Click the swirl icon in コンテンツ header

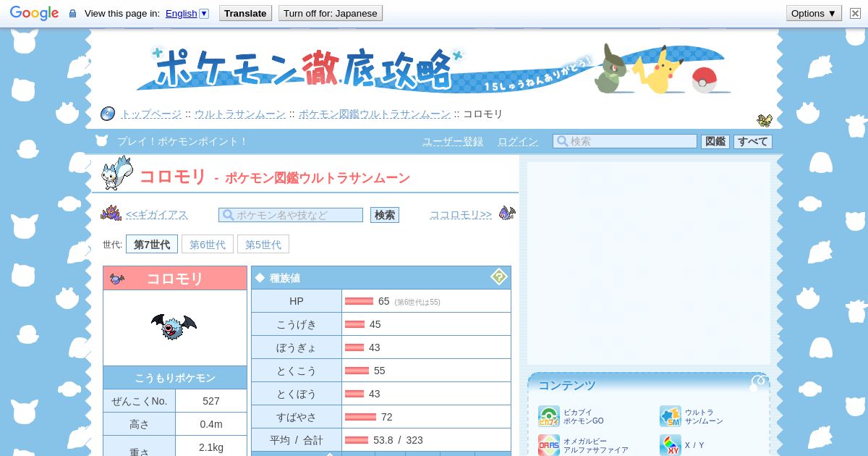759,381
